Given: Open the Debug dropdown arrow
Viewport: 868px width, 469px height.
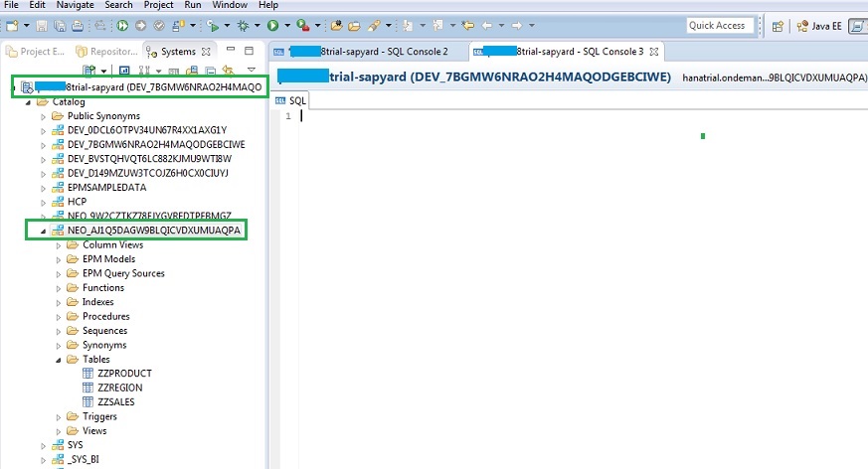Looking at the screenshot, I should coord(257,26).
